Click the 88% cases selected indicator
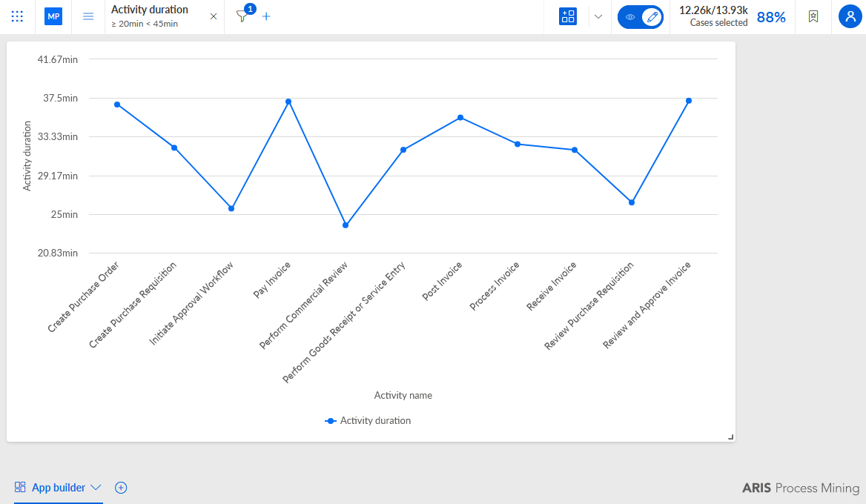The height and width of the screenshot is (504, 866). [x=771, y=17]
